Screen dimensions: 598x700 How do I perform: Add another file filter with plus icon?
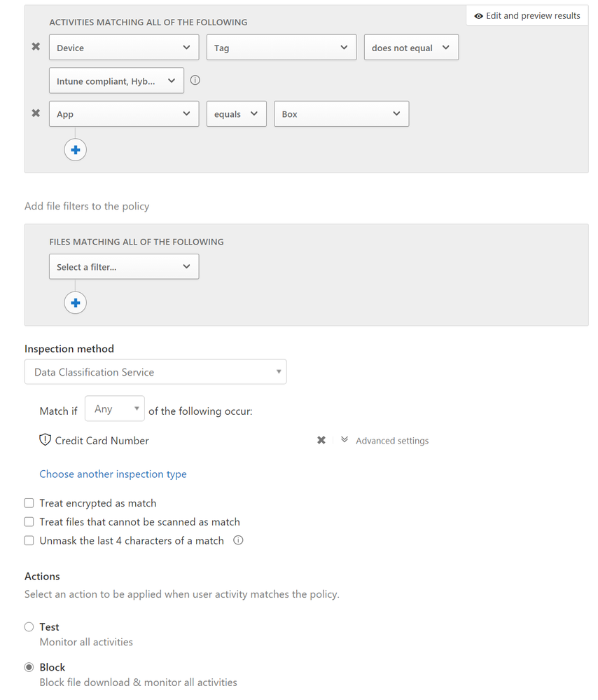(x=76, y=303)
